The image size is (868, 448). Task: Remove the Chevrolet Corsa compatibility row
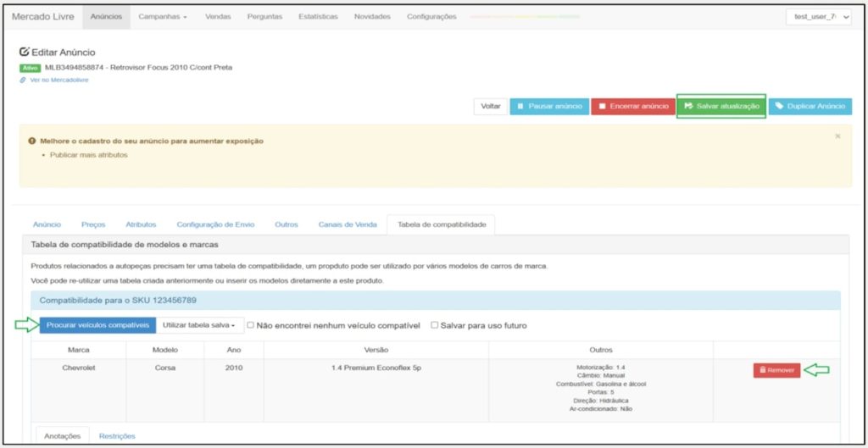(x=776, y=370)
